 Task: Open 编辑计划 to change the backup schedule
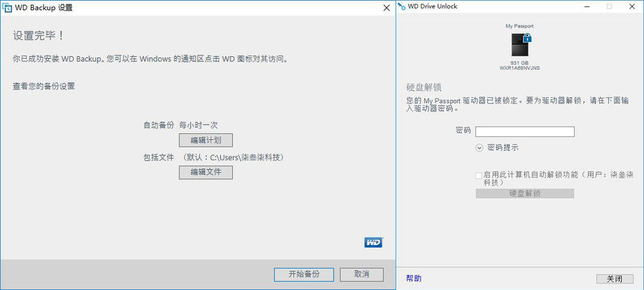click(x=205, y=140)
